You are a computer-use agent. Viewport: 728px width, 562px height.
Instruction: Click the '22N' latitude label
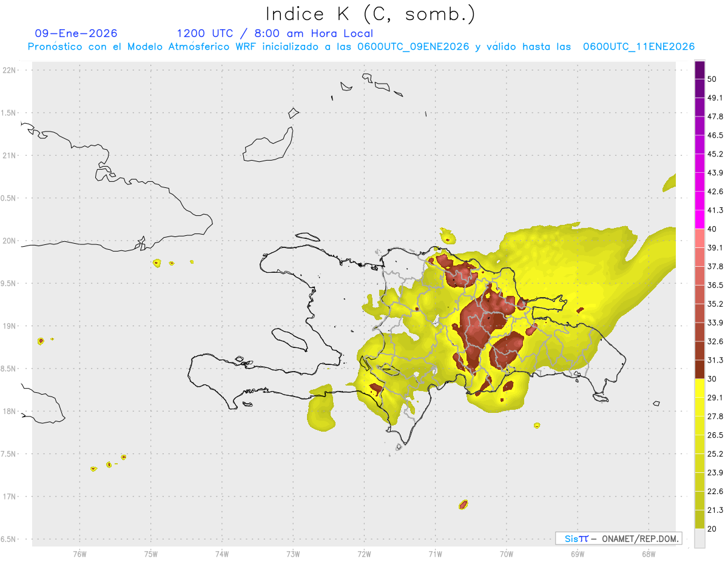coord(9,70)
